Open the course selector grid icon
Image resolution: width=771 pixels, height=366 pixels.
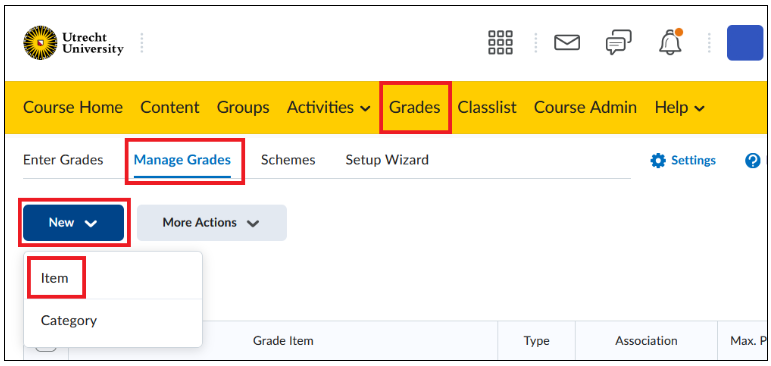tap(500, 42)
